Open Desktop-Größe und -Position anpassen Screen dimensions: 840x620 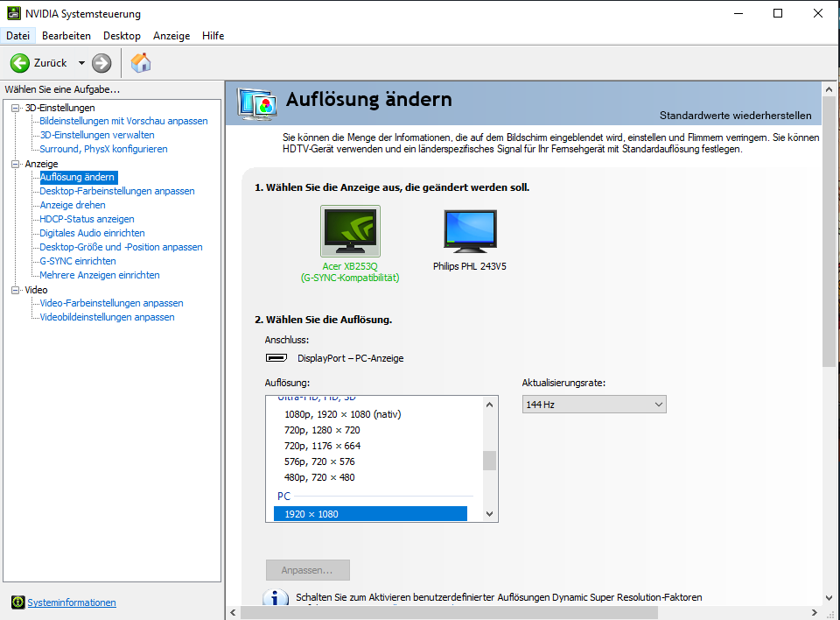pos(121,247)
